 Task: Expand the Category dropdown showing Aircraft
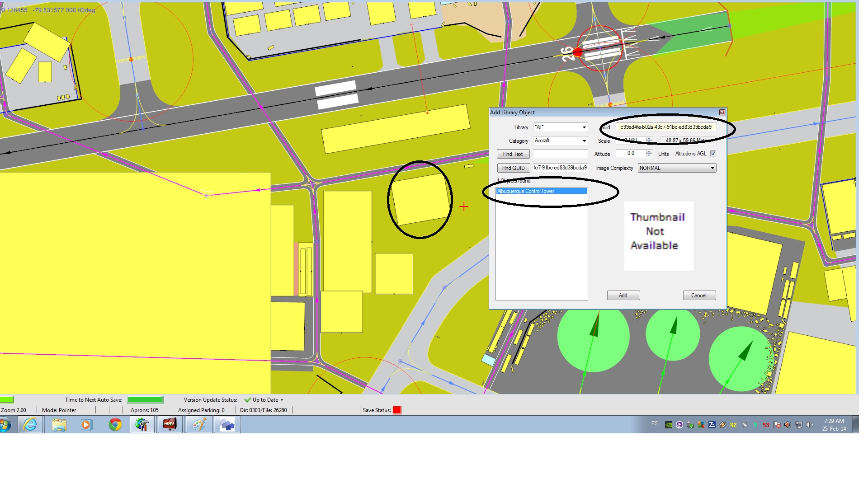pyautogui.click(x=584, y=141)
